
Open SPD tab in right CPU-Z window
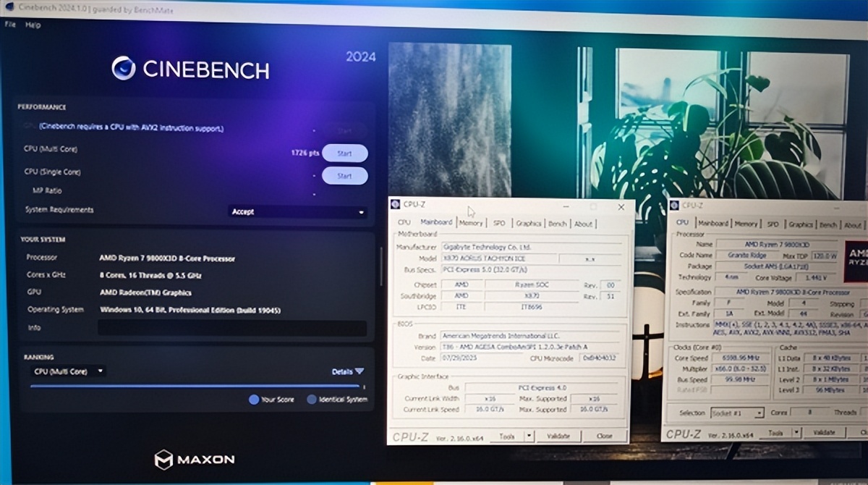pyautogui.click(x=773, y=224)
